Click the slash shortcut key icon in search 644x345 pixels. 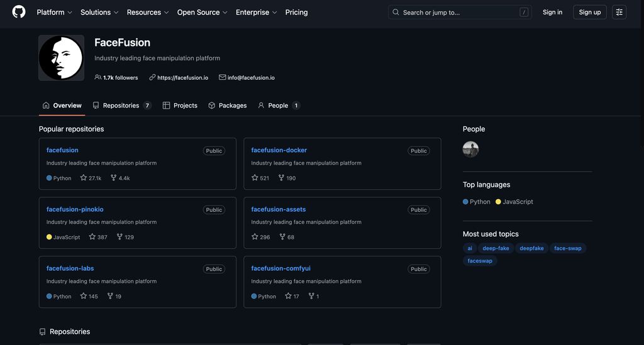pos(524,13)
